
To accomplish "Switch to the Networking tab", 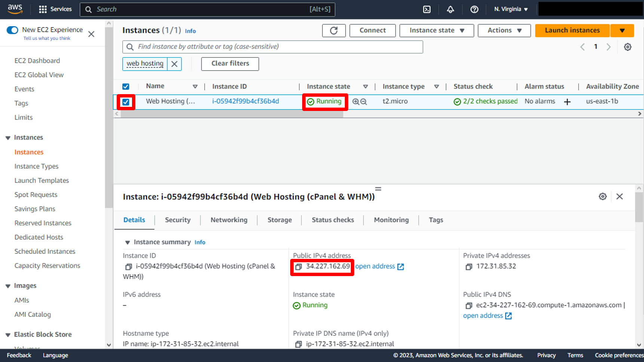I will click(229, 220).
